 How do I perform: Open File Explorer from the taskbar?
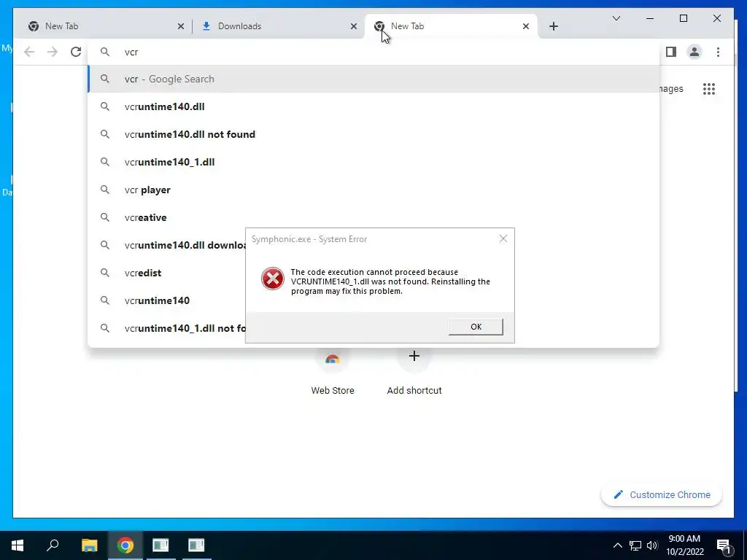(89, 545)
